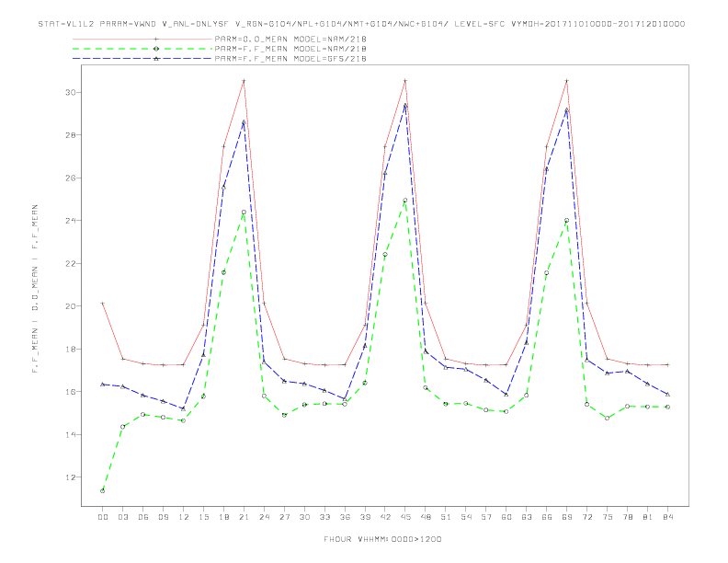Click the x-axis forecast hour label 75
The image size is (728, 563).
[x=608, y=517]
